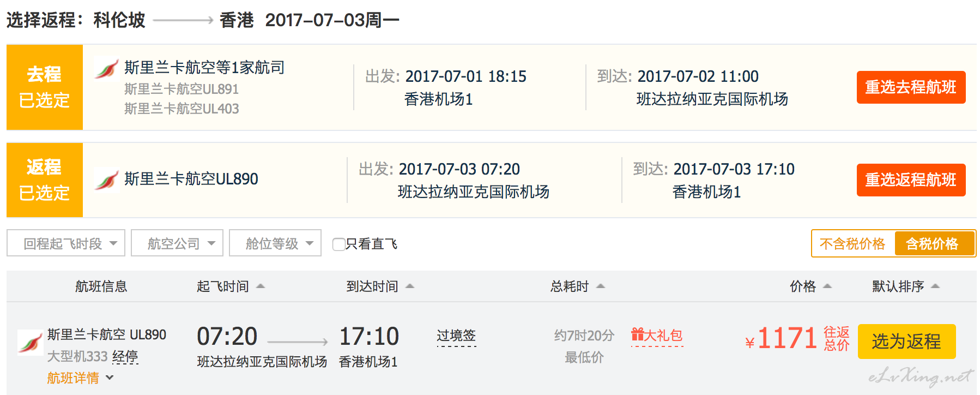Click the SriLankan Airlines logo in return row
Image resolution: width=980 pixels, height=395 pixels.
point(106,179)
